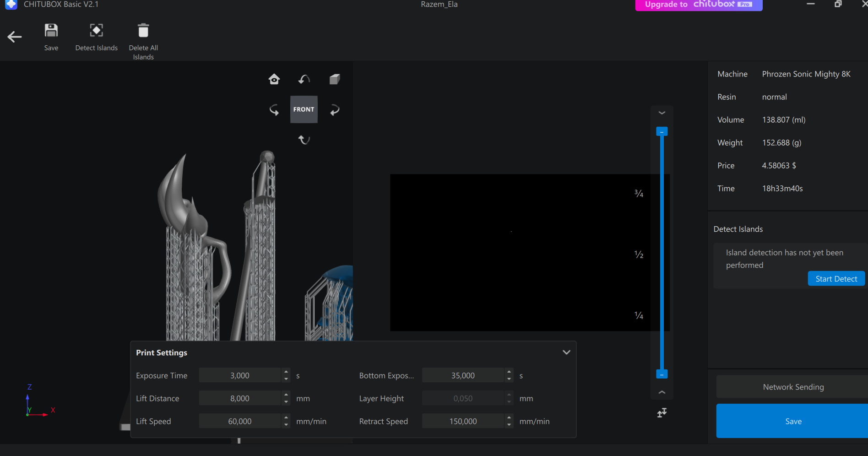Decrease Retract Speed with down stepper
This screenshot has height=456, width=868.
[509, 425]
